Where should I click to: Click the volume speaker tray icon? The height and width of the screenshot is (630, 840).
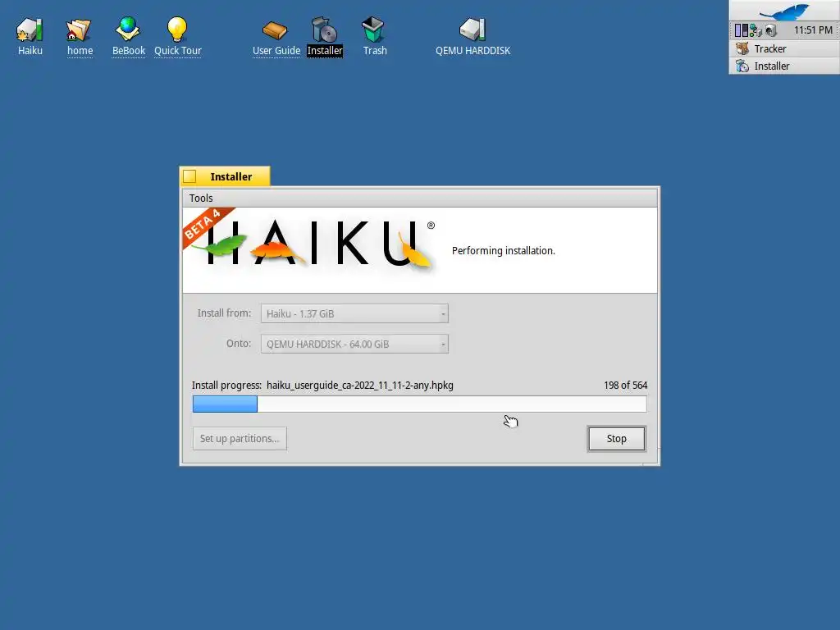click(771, 30)
